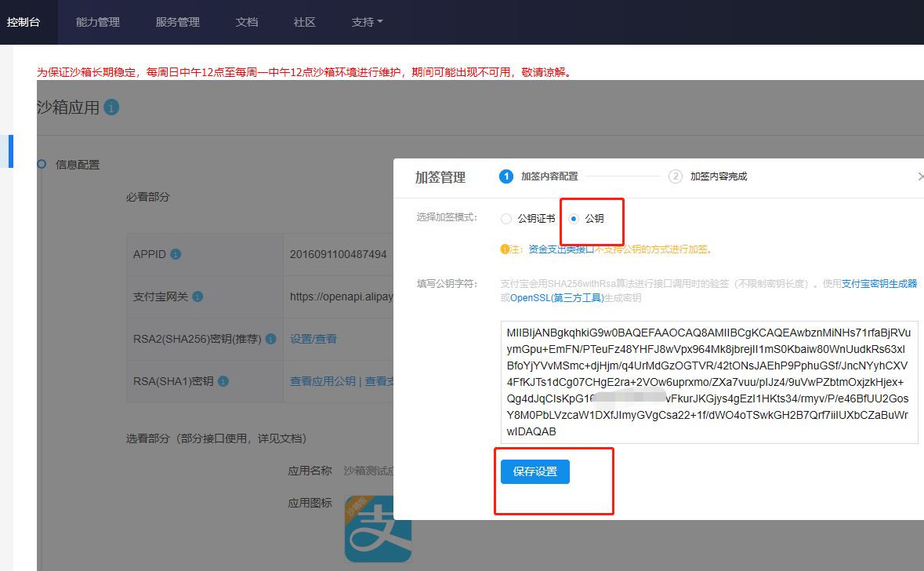The width and height of the screenshot is (924, 571).
Task: Click info icon beside RSA(SHA1)密钥
Action: point(223,382)
